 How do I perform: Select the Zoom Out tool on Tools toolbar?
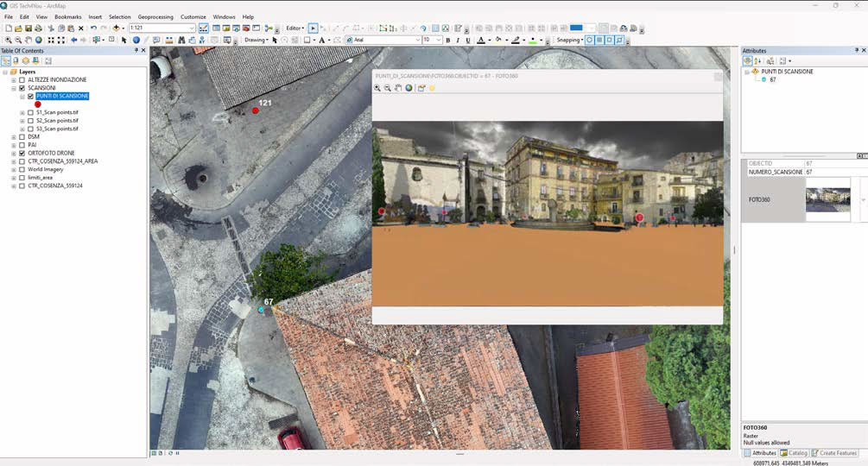point(18,41)
